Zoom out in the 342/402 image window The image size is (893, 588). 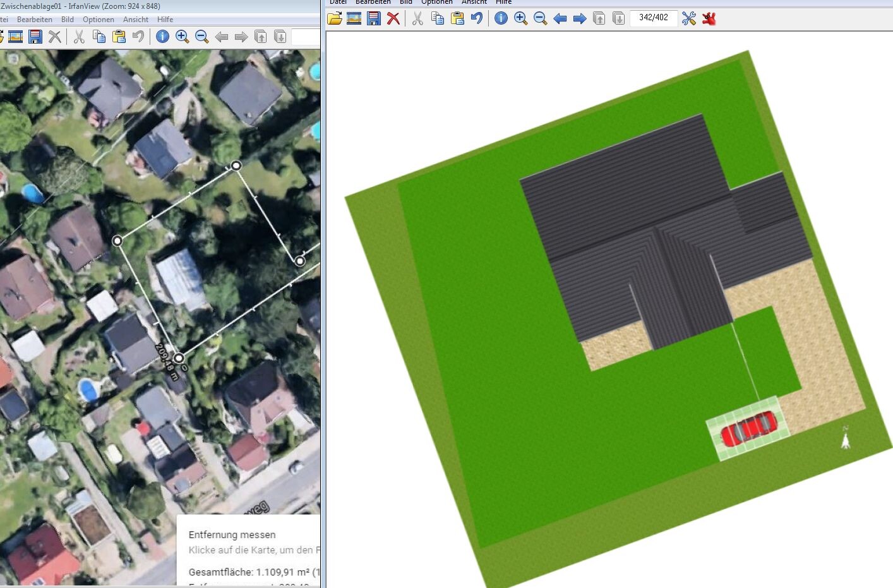click(x=540, y=18)
